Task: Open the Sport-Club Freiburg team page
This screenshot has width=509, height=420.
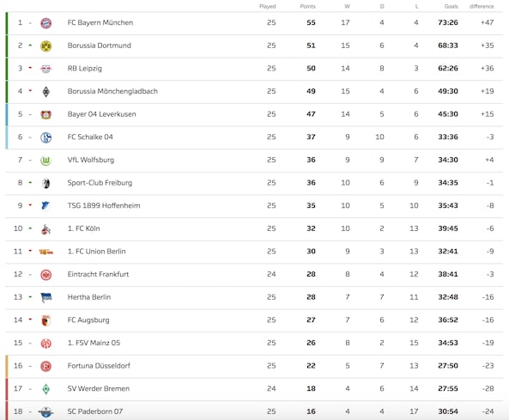Action: point(100,183)
